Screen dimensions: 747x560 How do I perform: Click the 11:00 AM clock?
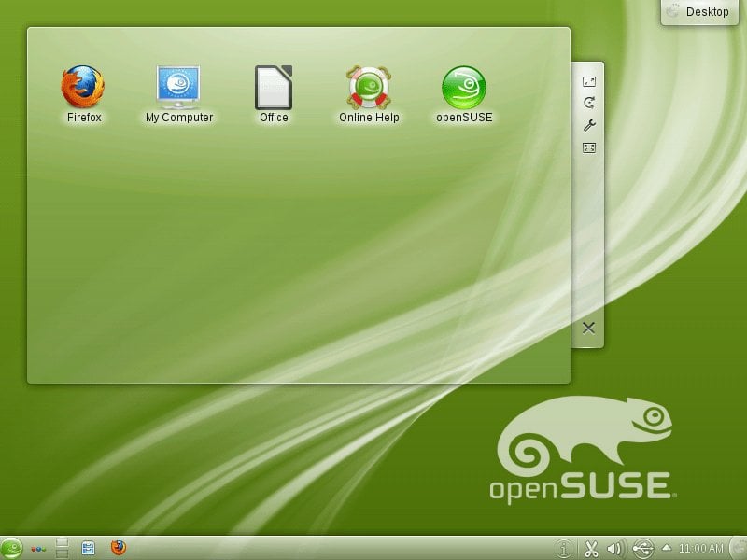pos(701,548)
